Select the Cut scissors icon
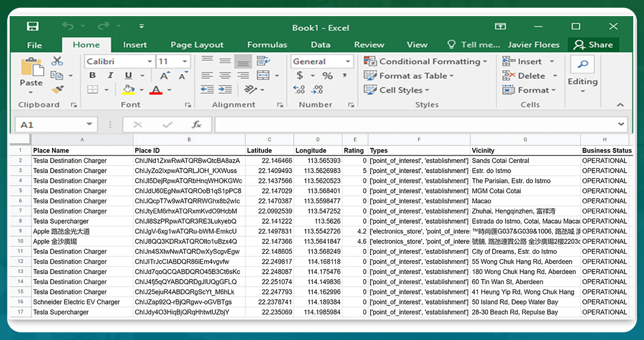 pos(57,62)
